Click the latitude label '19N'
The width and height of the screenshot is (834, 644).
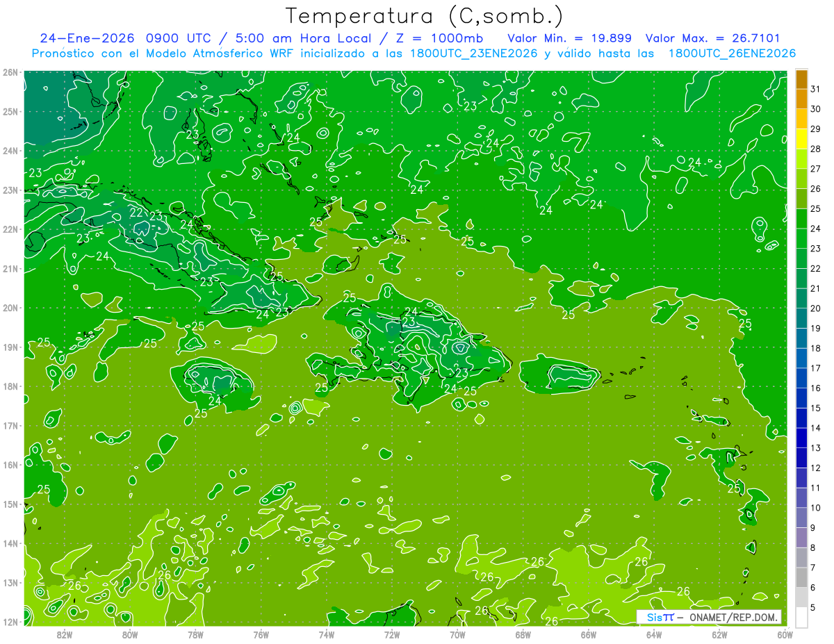[10, 347]
